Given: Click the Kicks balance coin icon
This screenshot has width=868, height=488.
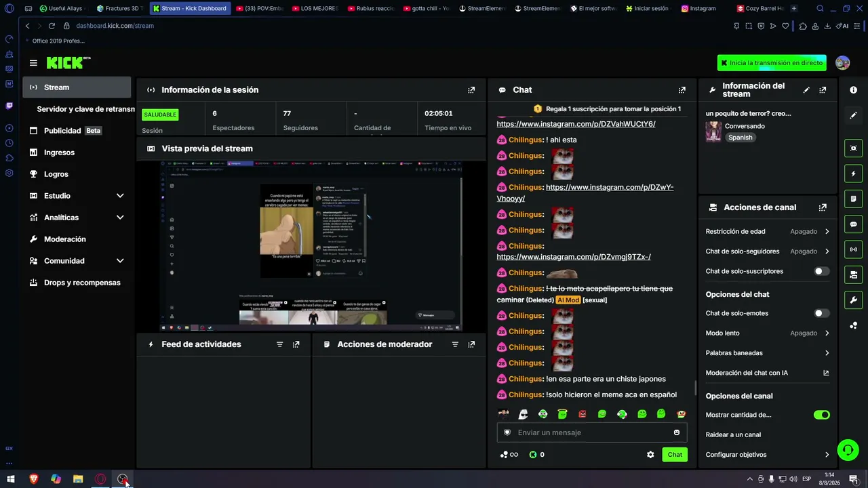Looking at the screenshot, I should click(533, 455).
